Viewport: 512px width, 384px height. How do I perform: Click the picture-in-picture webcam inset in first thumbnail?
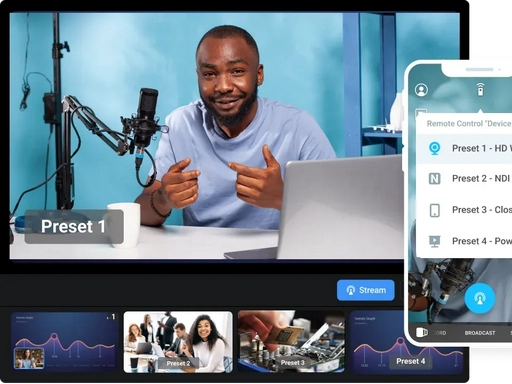(29, 358)
